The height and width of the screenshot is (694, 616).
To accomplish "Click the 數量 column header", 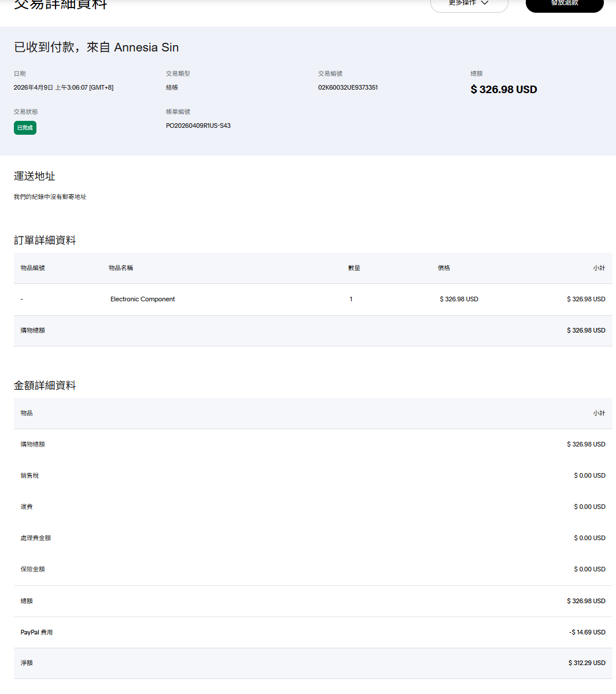I will 354,268.
